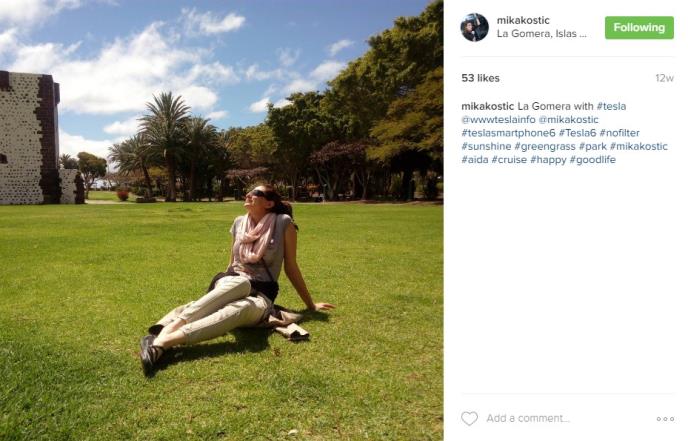688x441 pixels.
Task: Click the heart like icon
Action: point(469,418)
